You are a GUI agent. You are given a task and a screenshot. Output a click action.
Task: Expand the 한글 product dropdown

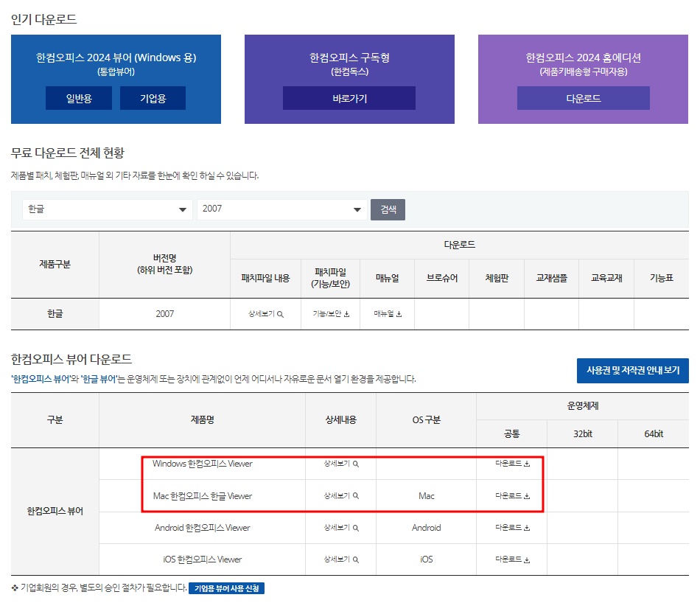pyautogui.click(x=107, y=209)
